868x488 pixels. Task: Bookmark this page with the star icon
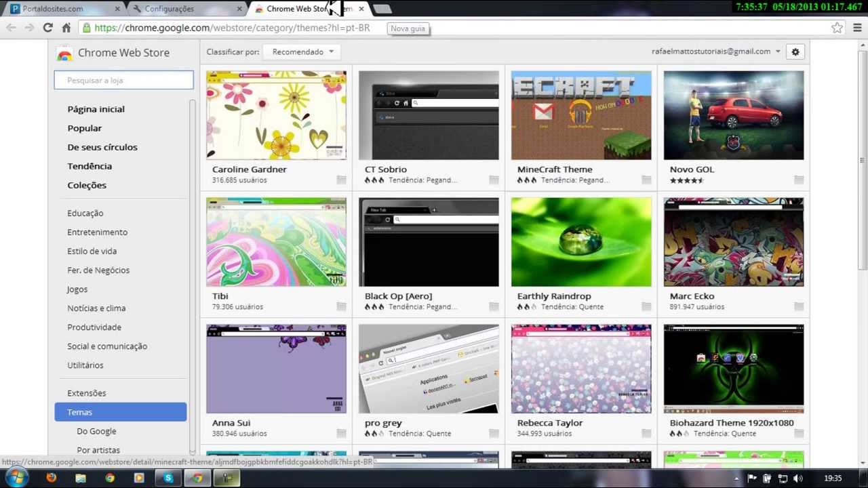837,28
